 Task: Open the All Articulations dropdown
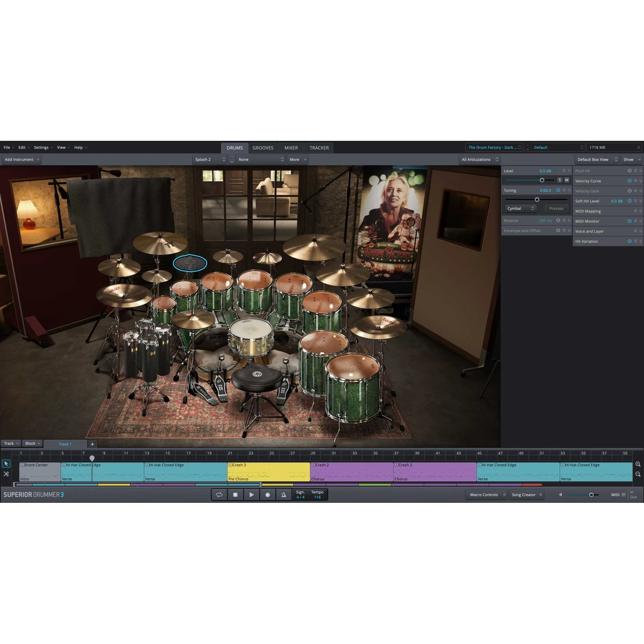(x=480, y=159)
